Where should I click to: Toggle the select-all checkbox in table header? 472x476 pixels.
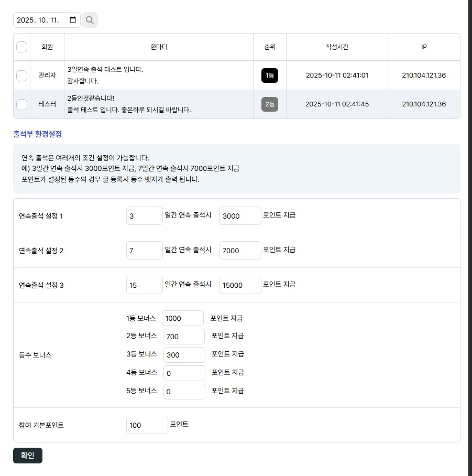(22, 47)
